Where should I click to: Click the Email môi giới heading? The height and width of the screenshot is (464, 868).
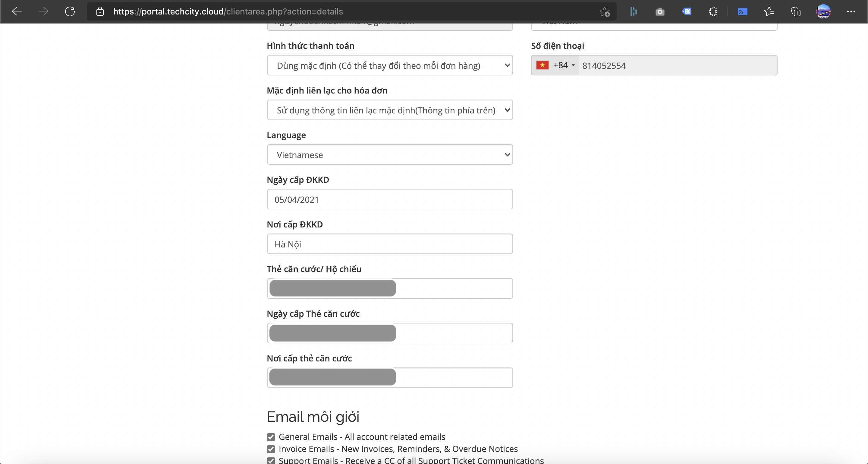[313, 417]
